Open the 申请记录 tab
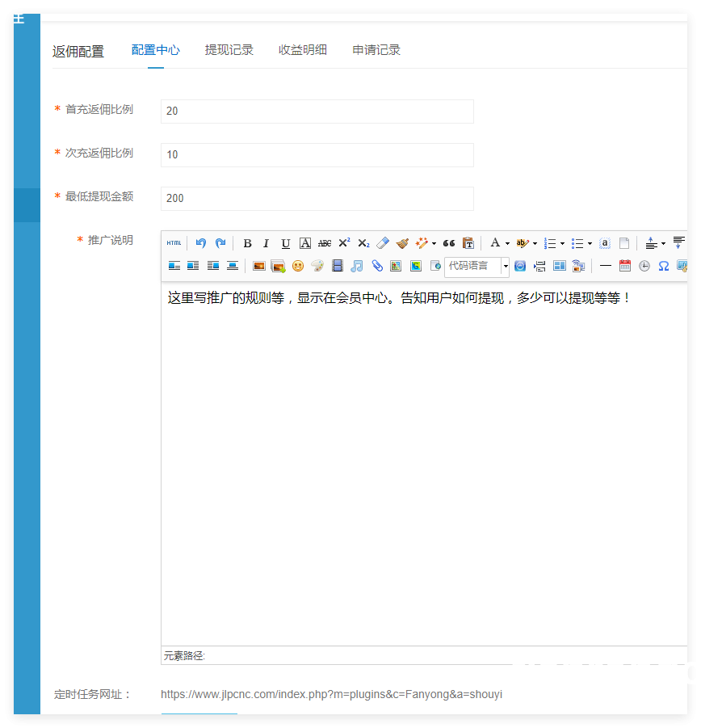This screenshot has width=701, height=728. pyautogui.click(x=376, y=50)
